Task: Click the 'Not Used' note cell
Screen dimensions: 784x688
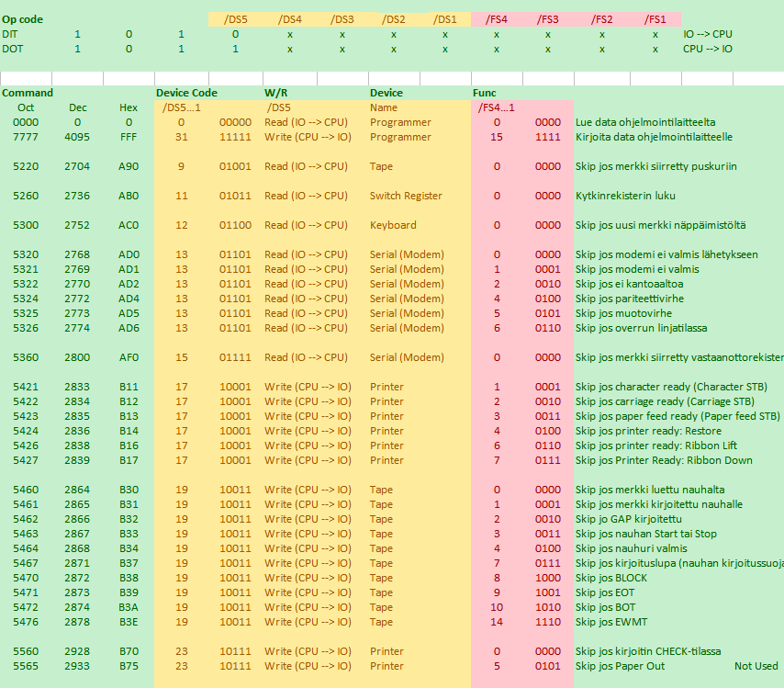Action: (x=756, y=667)
